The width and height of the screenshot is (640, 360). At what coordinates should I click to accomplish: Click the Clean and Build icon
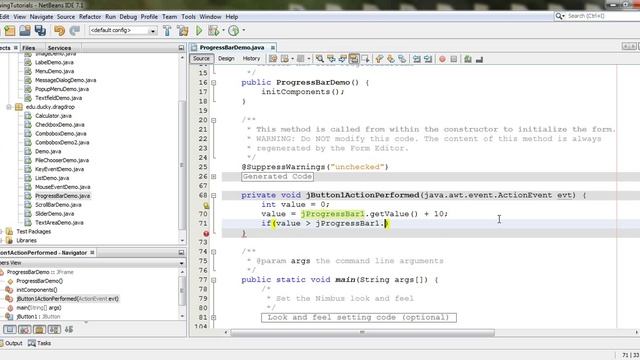click(182, 31)
